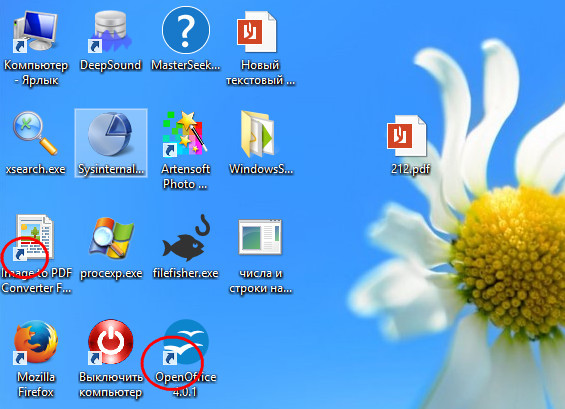Click the Artensoft Photo shortcut icon
Image resolution: width=565 pixels, height=409 pixels.
click(185, 134)
